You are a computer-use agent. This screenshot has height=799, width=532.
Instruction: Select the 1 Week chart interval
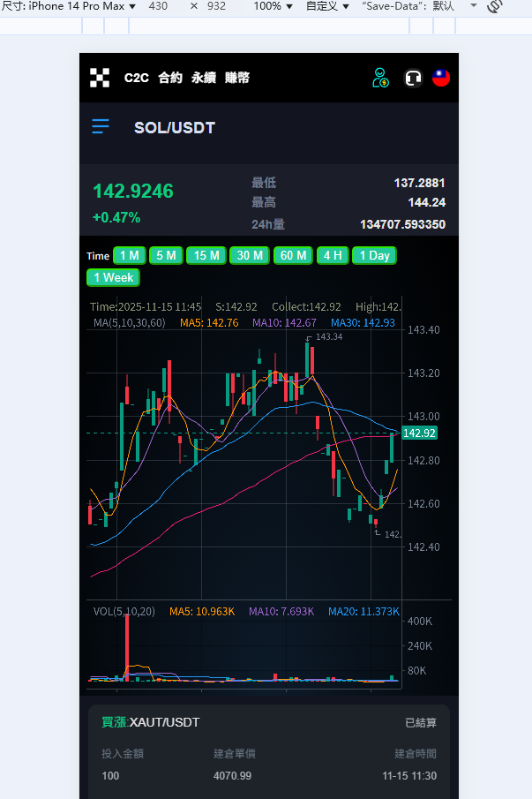coord(114,277)
